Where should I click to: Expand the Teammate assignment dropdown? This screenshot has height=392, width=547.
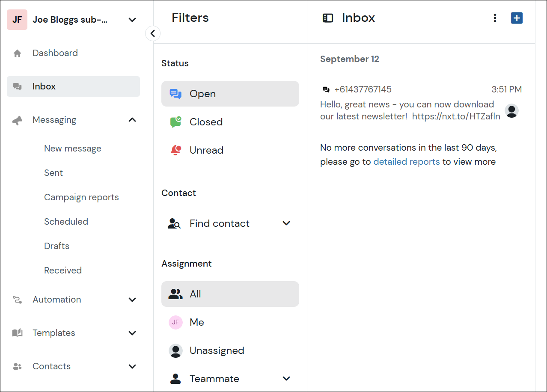[x=286, y=378]
